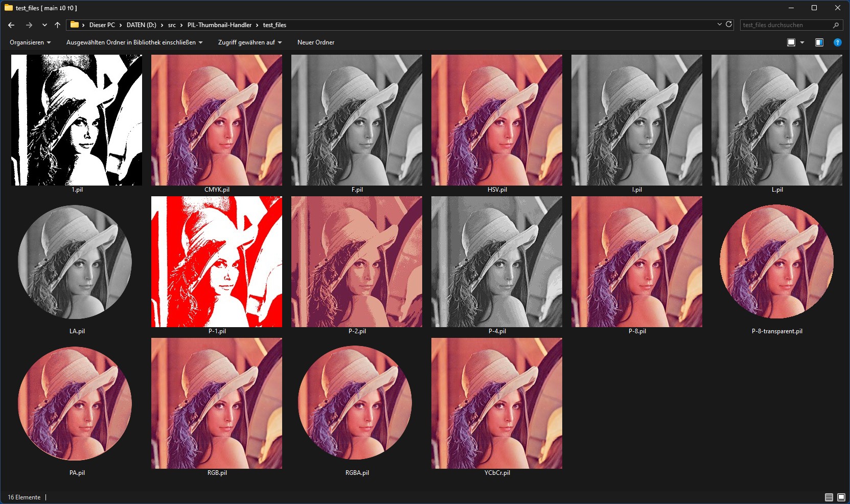Switch to details view in status bar
Viewport: 850px width, 504px height.
(829, 497)
